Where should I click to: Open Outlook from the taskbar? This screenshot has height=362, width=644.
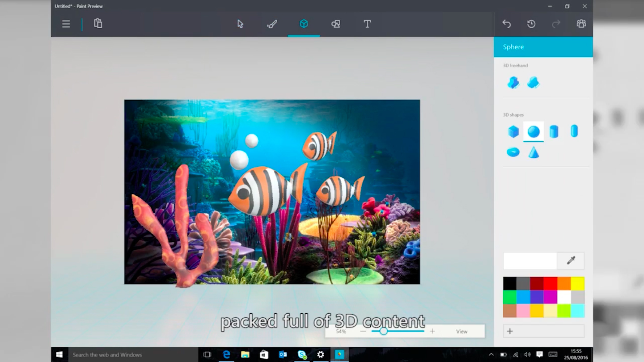(x=283, y=354)
